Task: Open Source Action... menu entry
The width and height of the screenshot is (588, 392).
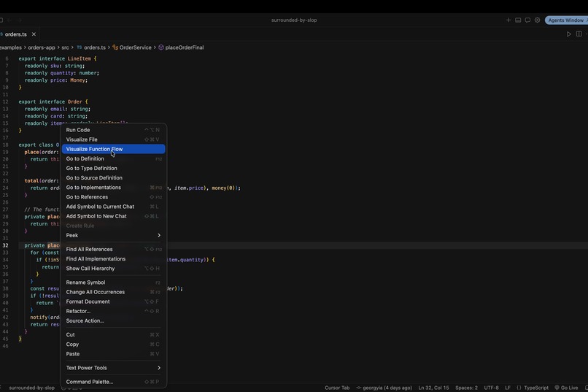Action: tap(113, 320)
